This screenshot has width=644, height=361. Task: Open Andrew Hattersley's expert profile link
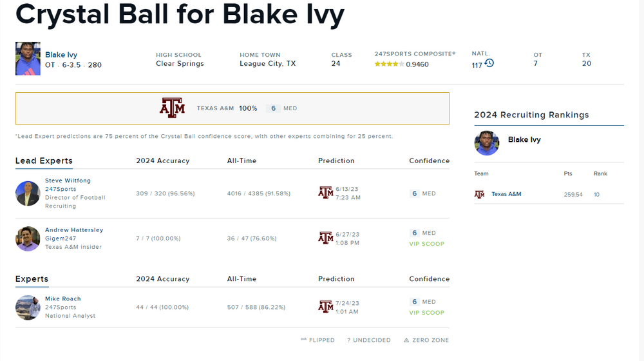pyautogui.click(x=74, y=230)
